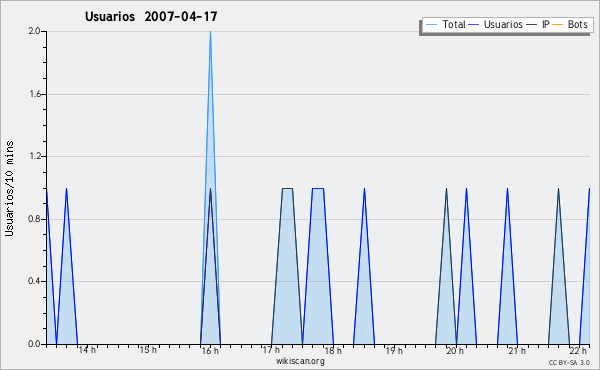600x370 pixels.
Task: Click the x-axis label '21 h'
Action: tap(517, 351)
